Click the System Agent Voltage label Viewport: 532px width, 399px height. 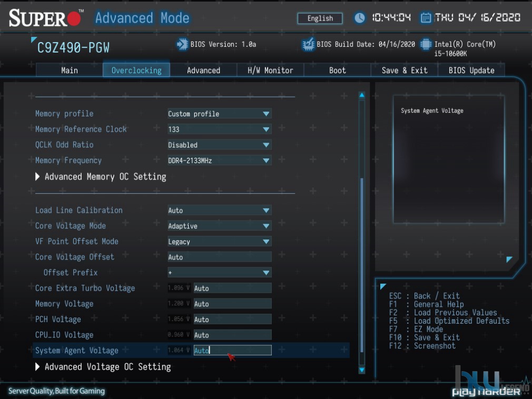(77, 350)
